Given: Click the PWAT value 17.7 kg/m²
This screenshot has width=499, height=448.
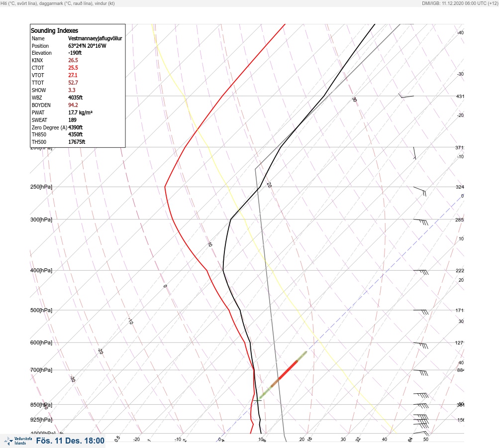Looking at the screenshot, I should coord(80,112).
